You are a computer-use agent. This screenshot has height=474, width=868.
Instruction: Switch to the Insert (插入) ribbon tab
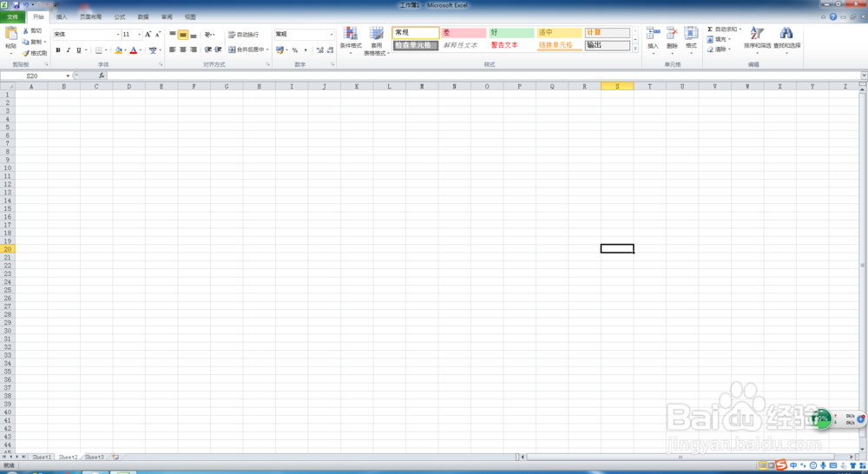[x=62, y=17]
